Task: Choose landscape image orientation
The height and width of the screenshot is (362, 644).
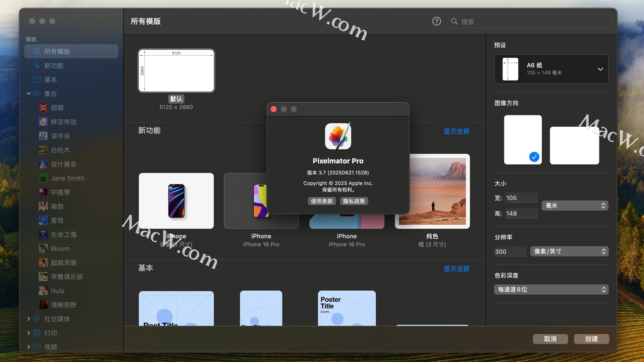Action: pyautogui.click(x=574, y=145)
